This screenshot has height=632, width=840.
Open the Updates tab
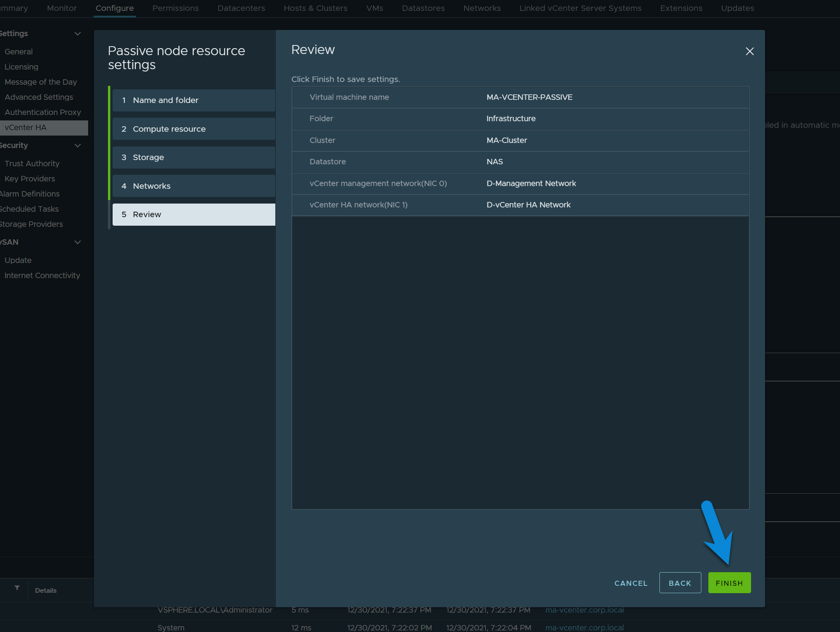[737, 8]
